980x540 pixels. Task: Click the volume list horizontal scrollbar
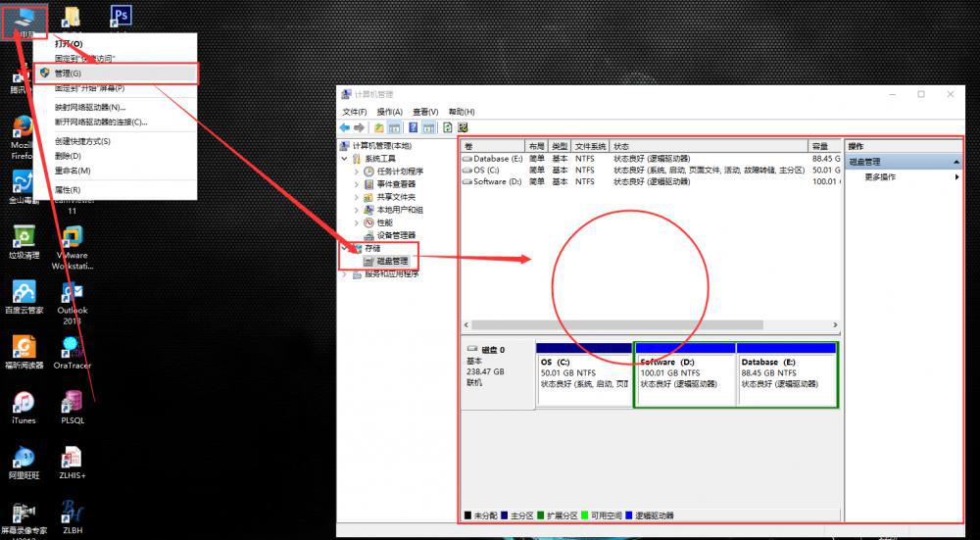(x=616, y=325)
